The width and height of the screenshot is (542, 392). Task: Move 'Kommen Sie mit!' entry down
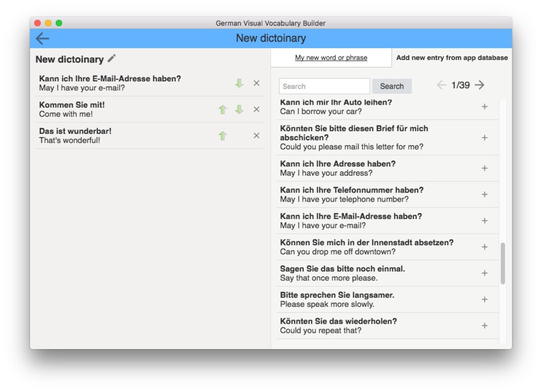coord(239,110)
